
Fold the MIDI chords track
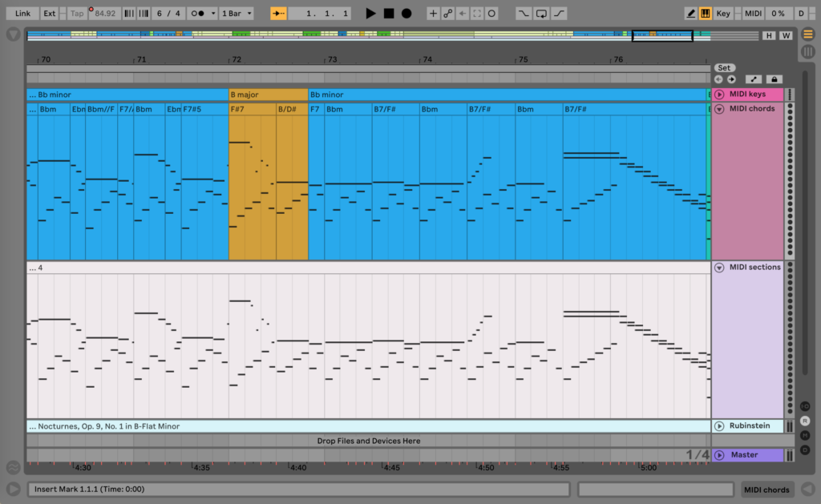[719, 109]
